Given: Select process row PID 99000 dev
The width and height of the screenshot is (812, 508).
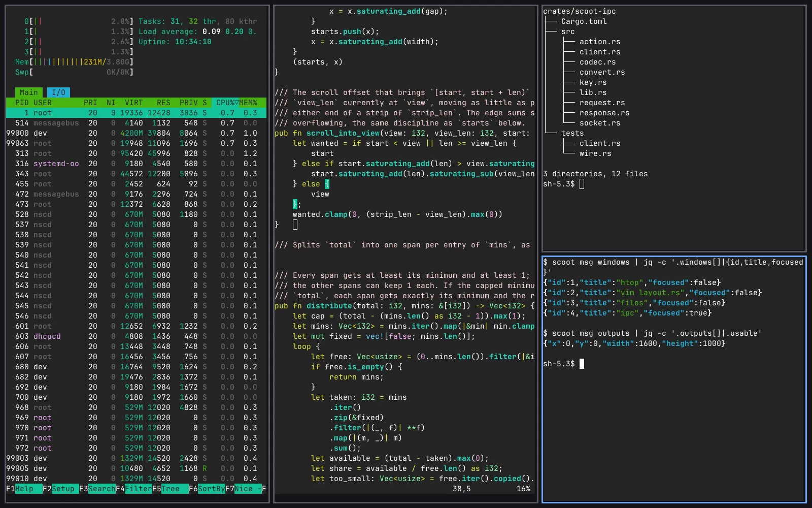Looking at the screenshot, I should [x=136, y=133].
